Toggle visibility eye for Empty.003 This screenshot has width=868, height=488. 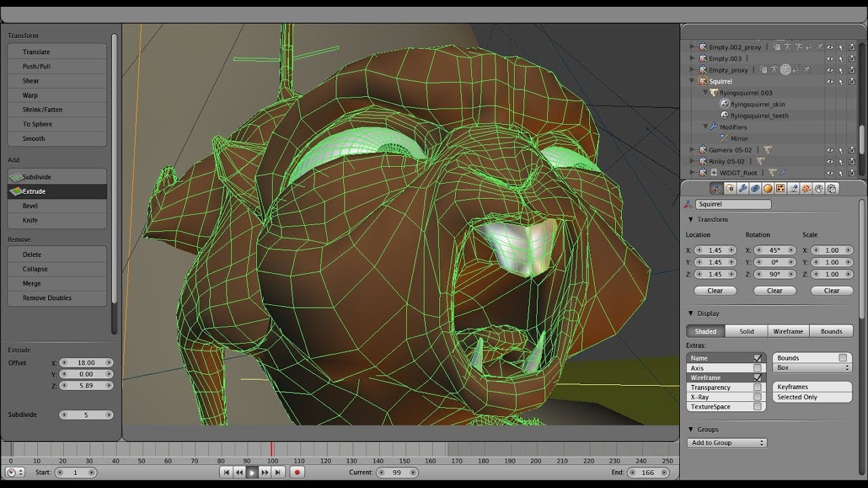[x=830, y=58]
